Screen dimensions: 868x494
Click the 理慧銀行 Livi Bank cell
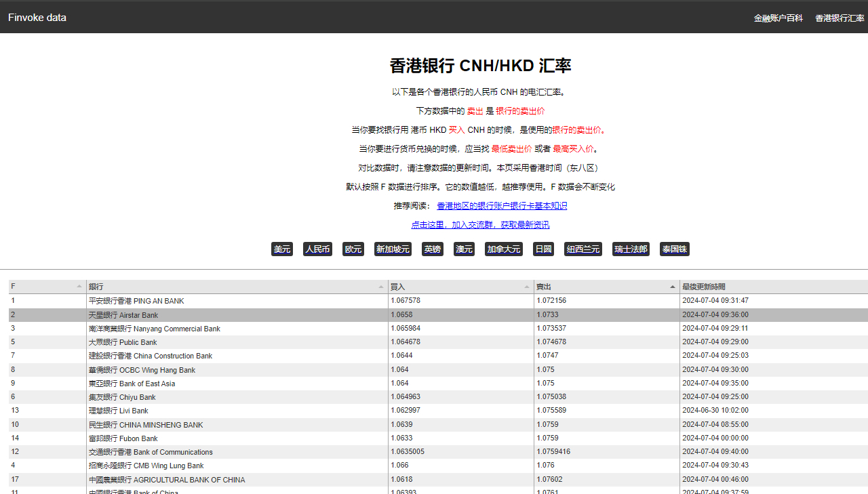point(237,411)
